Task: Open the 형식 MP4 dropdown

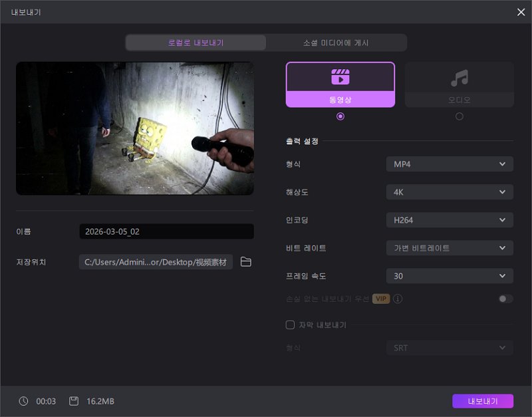Action: point(450,164)
